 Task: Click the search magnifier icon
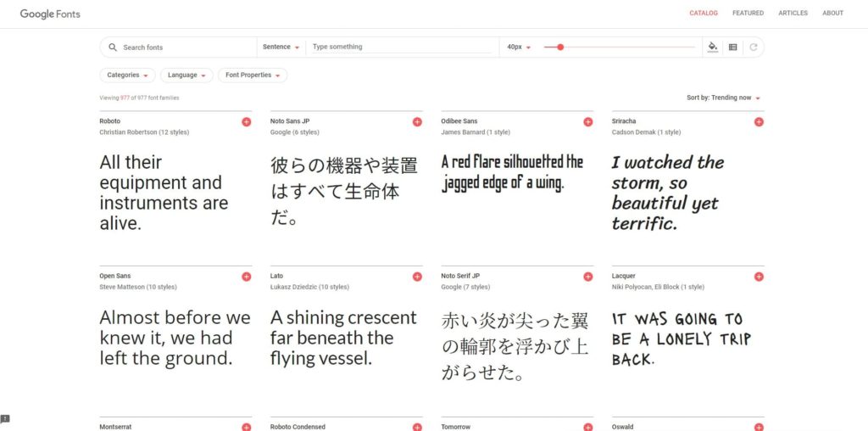click(113, 48)
